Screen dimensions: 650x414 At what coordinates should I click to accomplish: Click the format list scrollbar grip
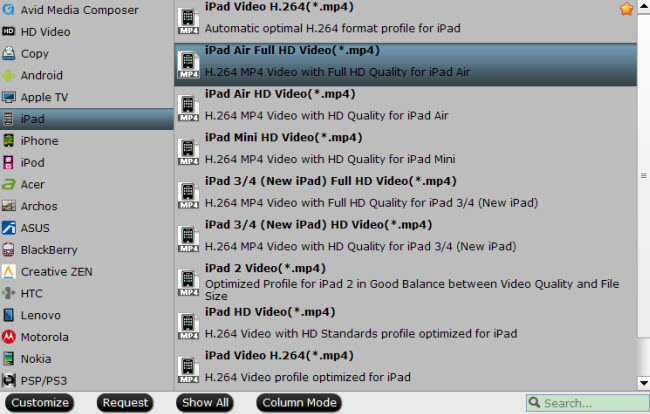(x=644, y=176)
